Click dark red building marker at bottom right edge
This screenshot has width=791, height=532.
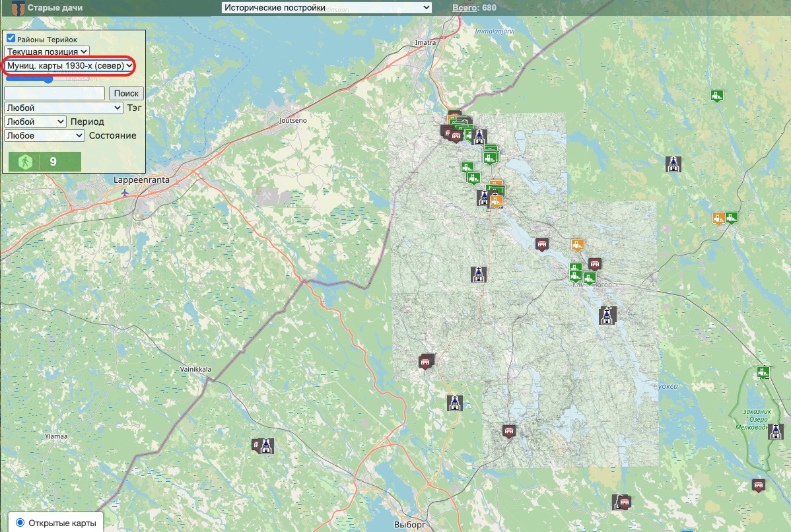[758, 486]
